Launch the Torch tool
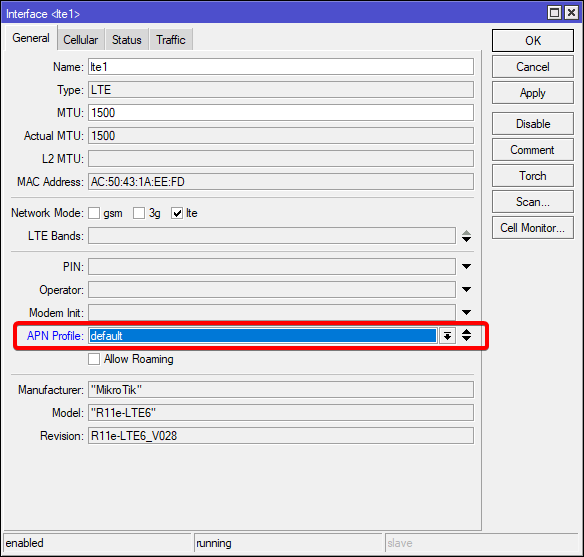Image resolution: width=584 pixels, height=557 pixels. pyautogui.click(x=533, y=176)
